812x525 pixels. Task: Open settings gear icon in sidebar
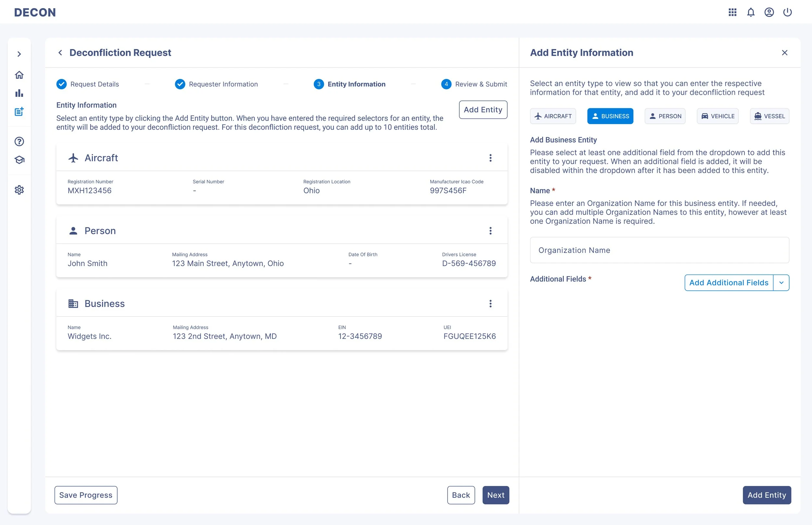coord(19,190)
